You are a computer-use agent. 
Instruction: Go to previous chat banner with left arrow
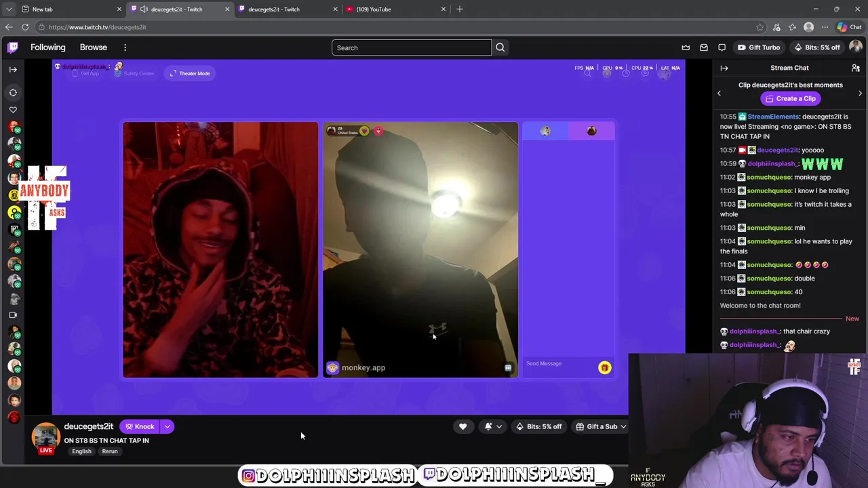click(x=719, y=94)
